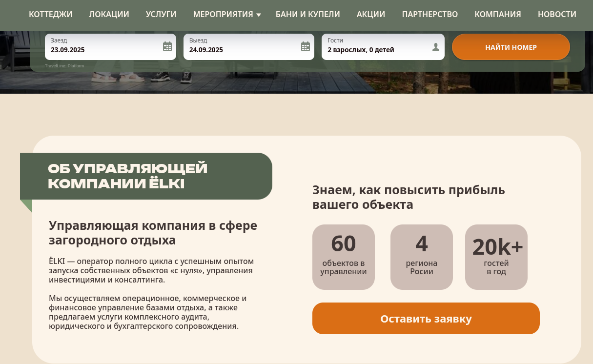This screenshot has height=364, width=593.
Task: Open the КОТТЕДЖИ menu item
Action: click(50, 14)
